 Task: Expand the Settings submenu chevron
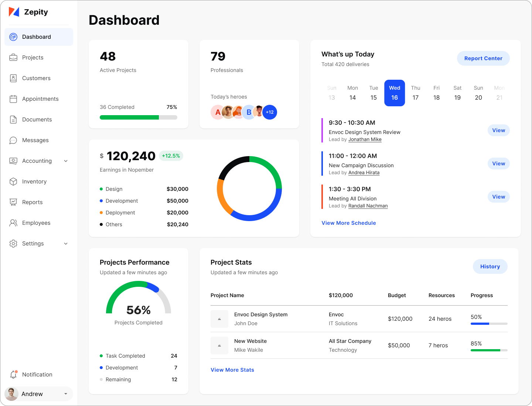click(x=66, y=244)
